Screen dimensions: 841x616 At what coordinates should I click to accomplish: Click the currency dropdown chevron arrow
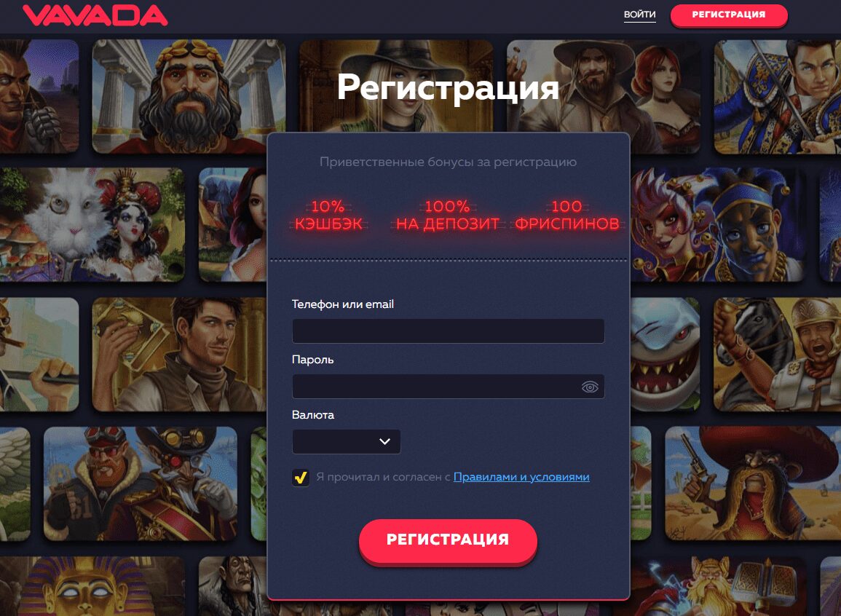click(384, 441)
